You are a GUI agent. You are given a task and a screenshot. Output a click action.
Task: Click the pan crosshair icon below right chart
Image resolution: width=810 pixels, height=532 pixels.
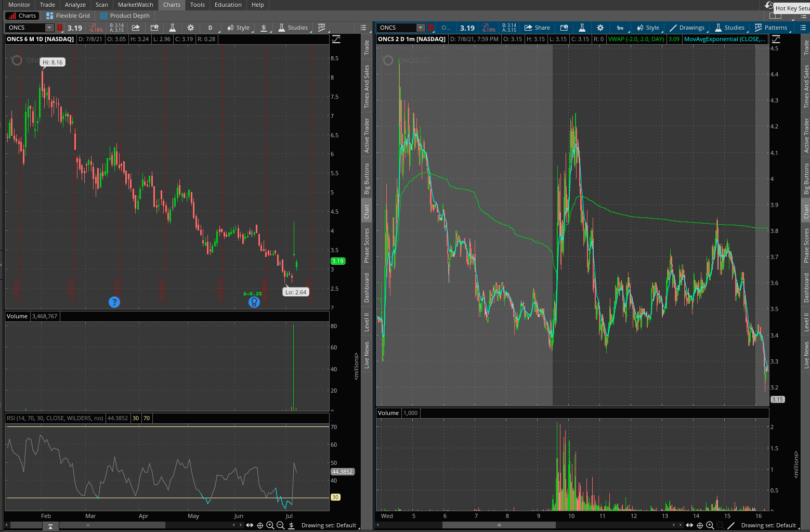click(x=700, y=525)
